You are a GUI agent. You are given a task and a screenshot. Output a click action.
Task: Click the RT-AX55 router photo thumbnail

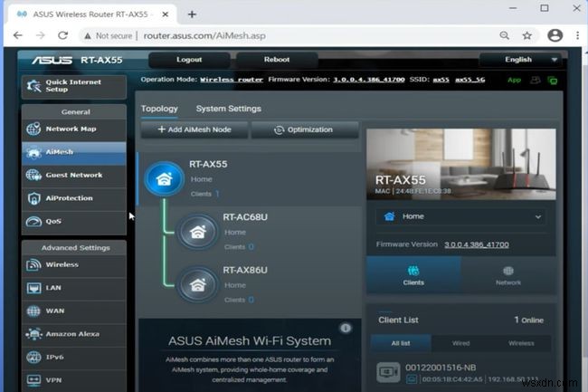pos(460,164)
